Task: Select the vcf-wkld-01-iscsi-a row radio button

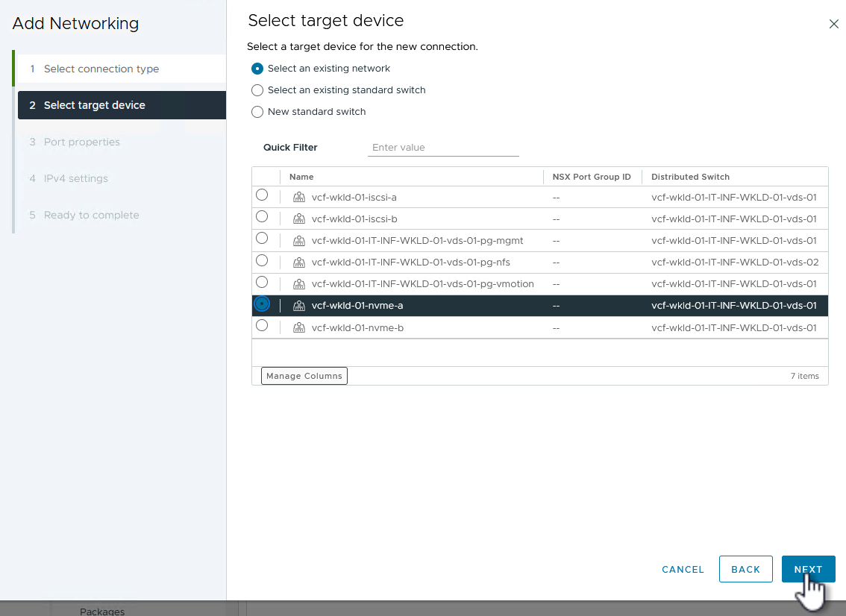Action: coord(262,195)
